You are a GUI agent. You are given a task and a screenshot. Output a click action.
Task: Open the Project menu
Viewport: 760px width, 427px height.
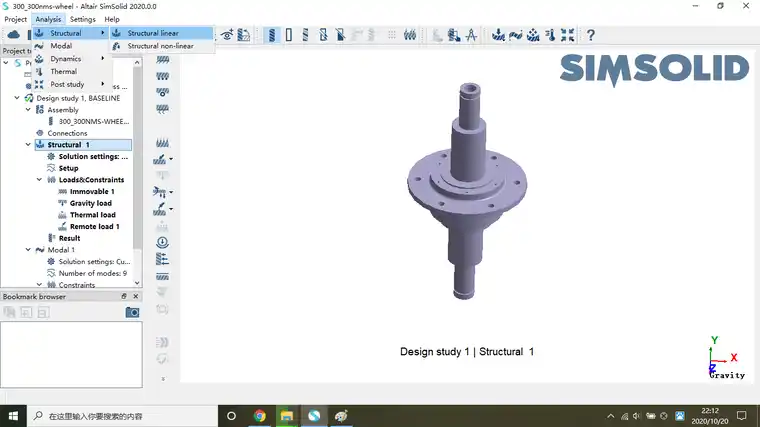click(16, 19)
